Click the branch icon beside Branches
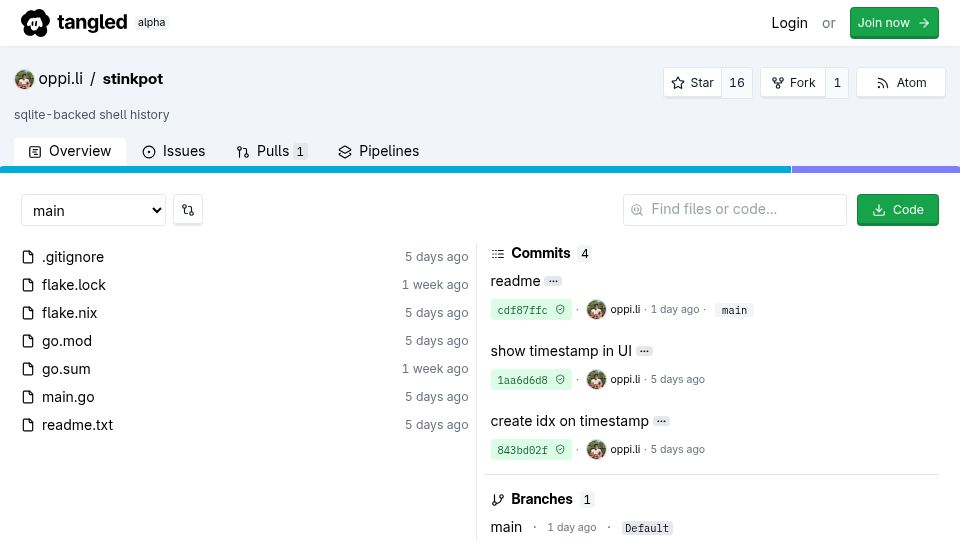This screenshot has height=540, width=960. [x=498, y=500]
